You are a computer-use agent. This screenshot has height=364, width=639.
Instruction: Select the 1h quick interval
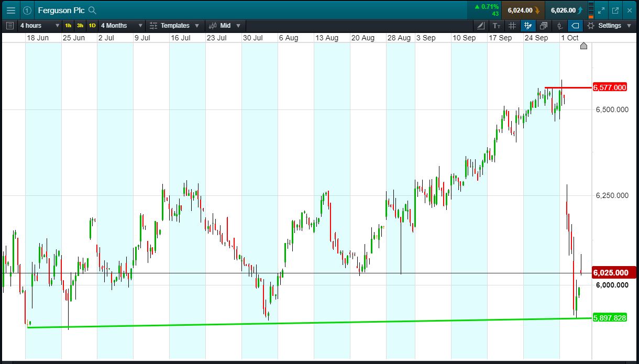(x=68, y=26)
